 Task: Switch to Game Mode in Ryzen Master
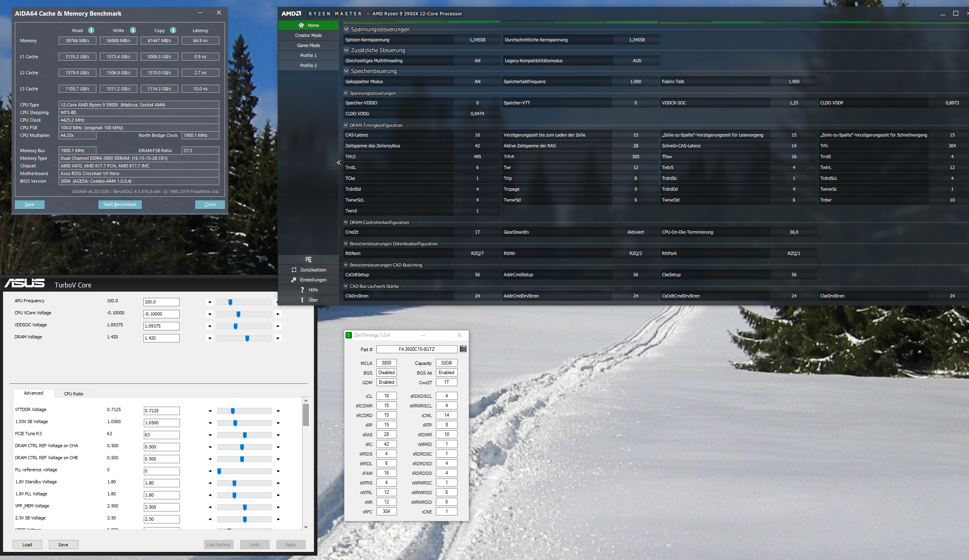coord(309,45)
